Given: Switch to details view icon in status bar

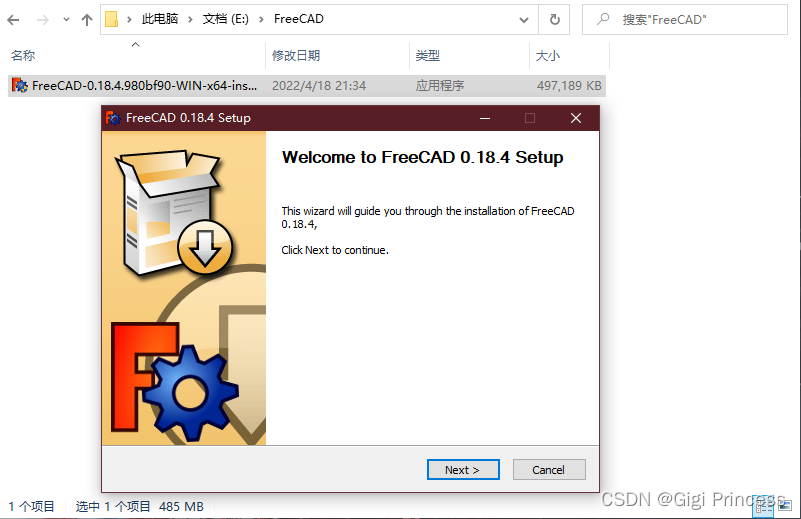Looking at the screenshot, I should tap(764, 506).
